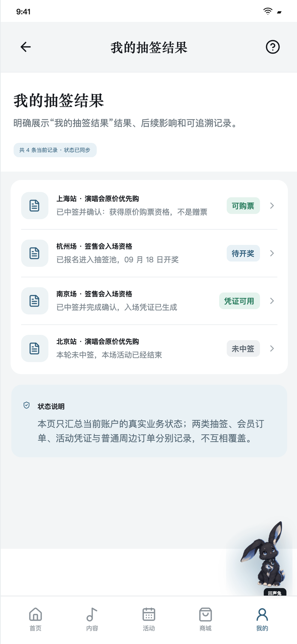Expand the 北京站 record chevron
Screen dimensions: 297x644
[272, 348]
